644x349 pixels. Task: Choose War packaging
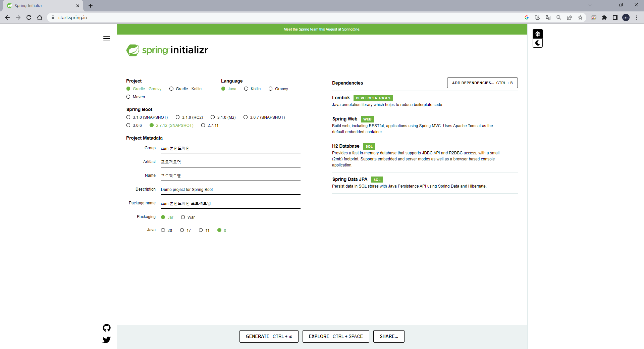click(188, 217)
